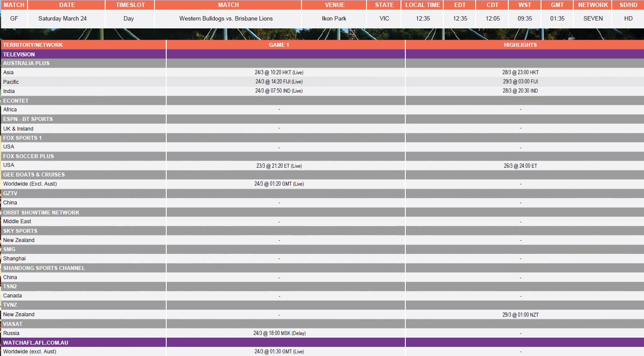Viewport: 644px width, 356px height.
Task: Click the LOCAL TIME column header
Action: [x=423, y=5]
